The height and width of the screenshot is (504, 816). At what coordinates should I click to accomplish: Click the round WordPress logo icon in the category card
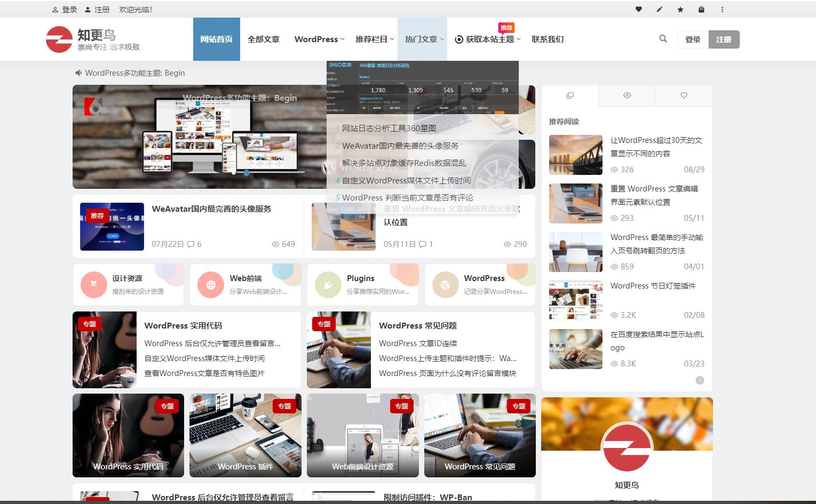[x=445, y=284]
